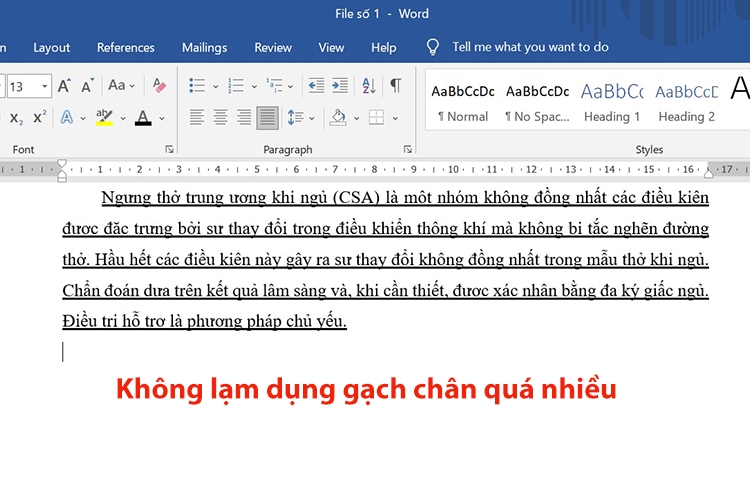750x500 pixels.
Task: Open Text Effects dropdown arrow
Action: pos(83,118)
